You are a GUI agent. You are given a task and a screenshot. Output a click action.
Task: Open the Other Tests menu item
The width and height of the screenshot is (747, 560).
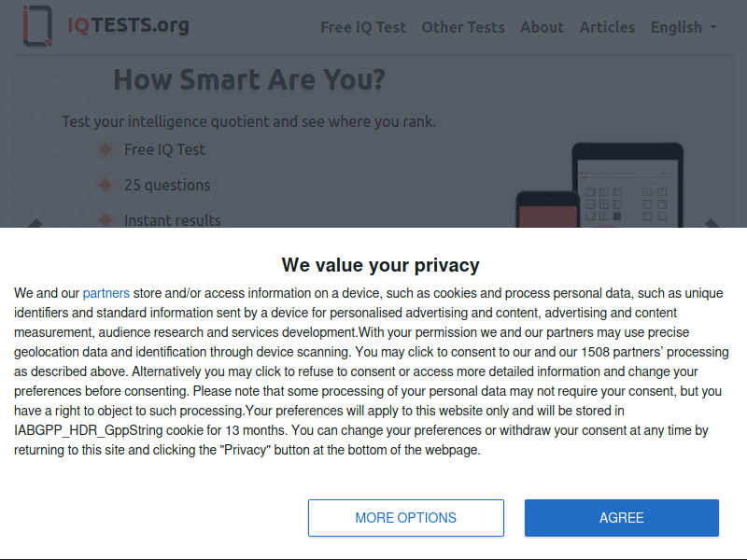click(463, 27)
